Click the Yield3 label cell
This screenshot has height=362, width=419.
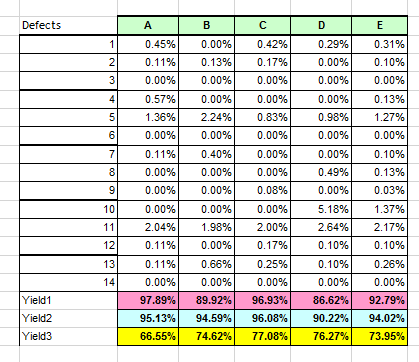click(68, 336)
